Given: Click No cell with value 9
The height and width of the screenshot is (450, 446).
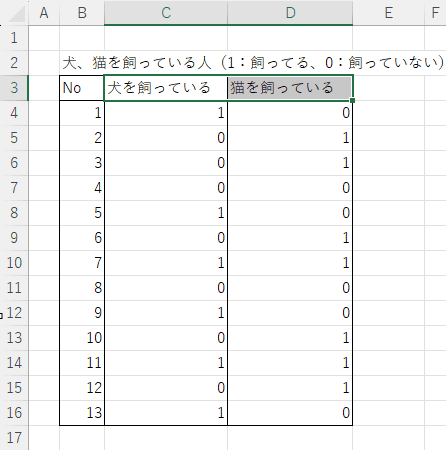Looking at the screenshot, I should click(x=82, y=313).
